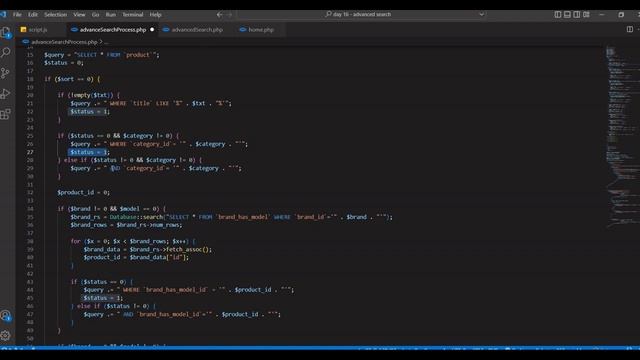This screenshot has height=360, width=640.
Task: Open the Search view in activity bar
Action: pyautogui.click(x=6, y=52)
